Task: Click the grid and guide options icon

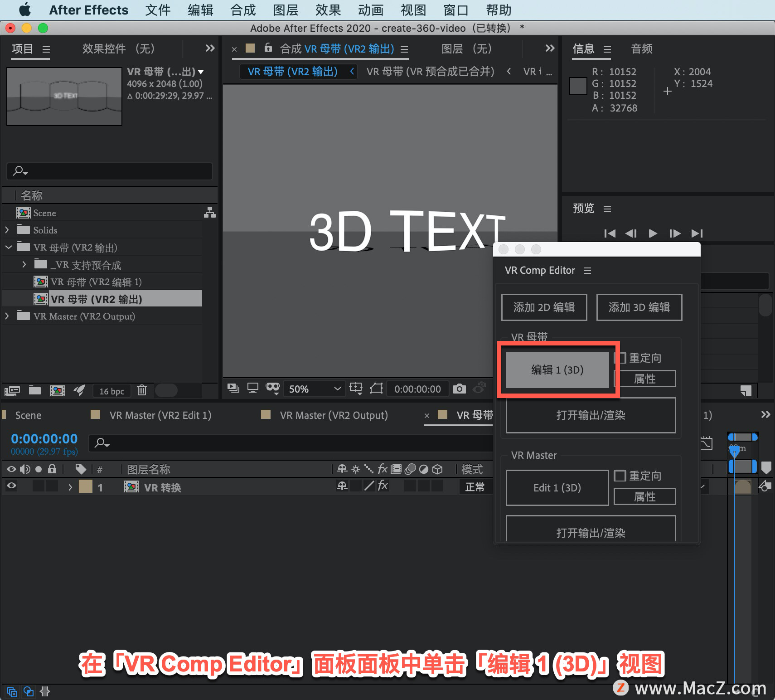Action: coord(356,389)
